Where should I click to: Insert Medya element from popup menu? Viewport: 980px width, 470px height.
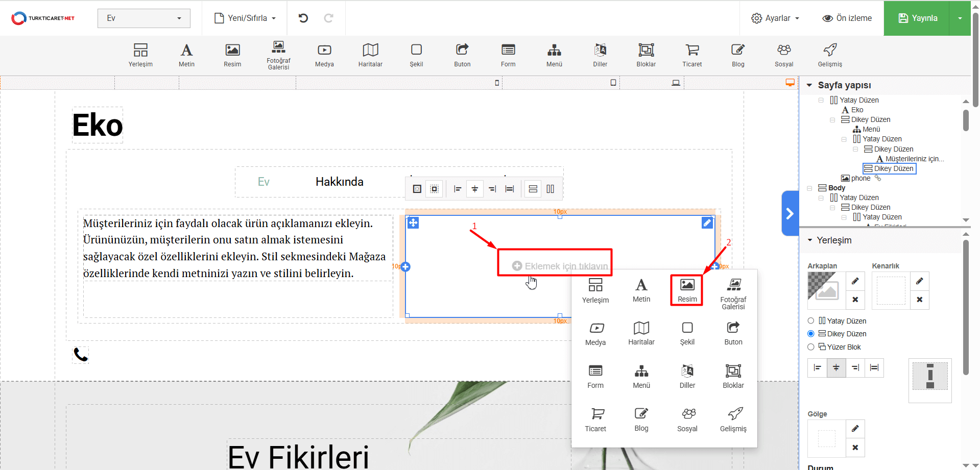point(595,334)
